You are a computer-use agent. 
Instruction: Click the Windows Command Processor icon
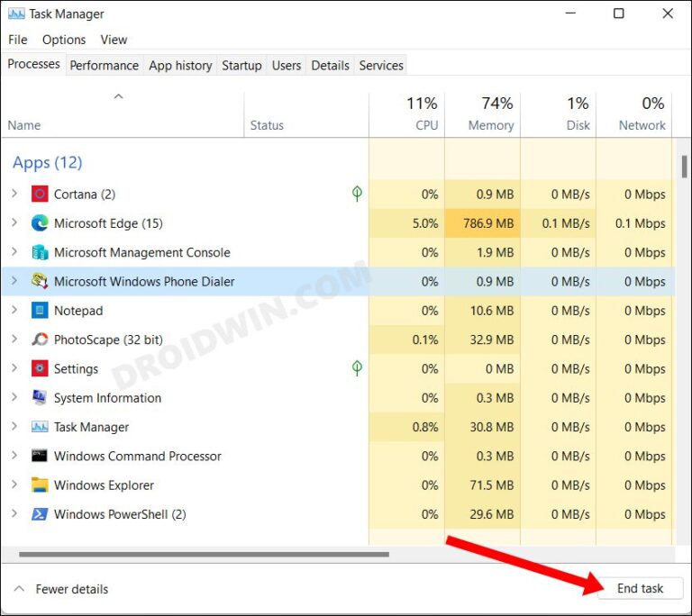40,456
